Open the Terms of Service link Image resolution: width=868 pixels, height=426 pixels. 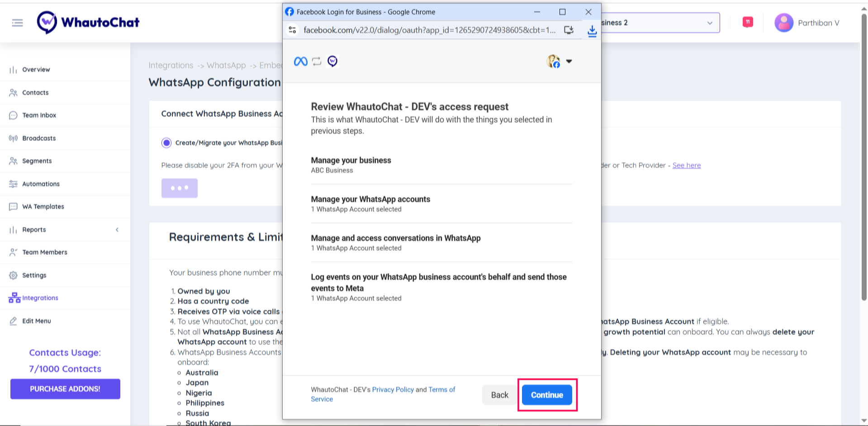pos(383,394)
